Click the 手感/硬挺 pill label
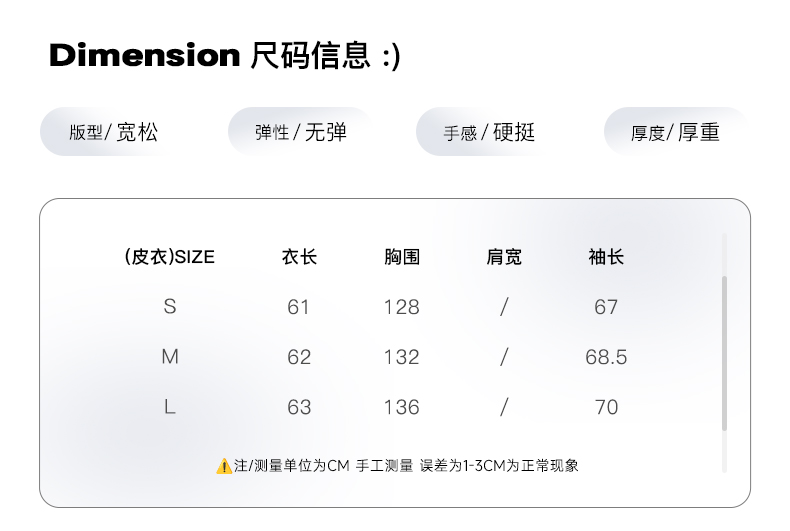 click(x=489, y=132)
